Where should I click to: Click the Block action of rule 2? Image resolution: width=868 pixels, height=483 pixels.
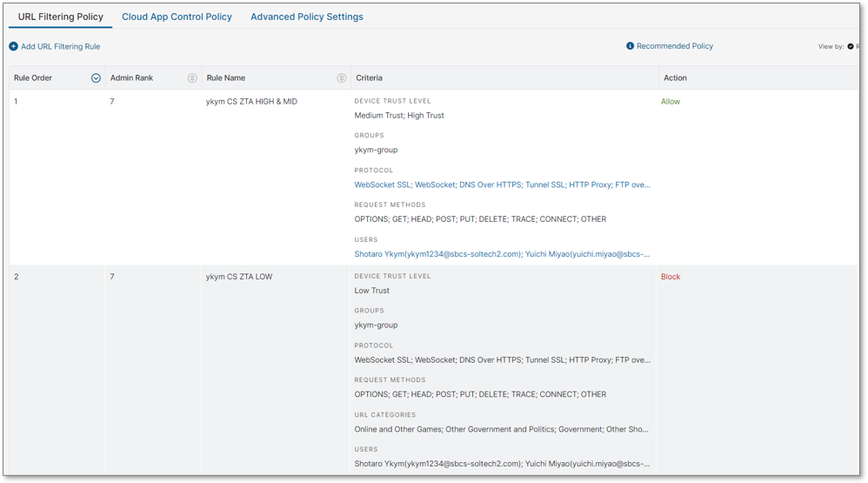671,277
